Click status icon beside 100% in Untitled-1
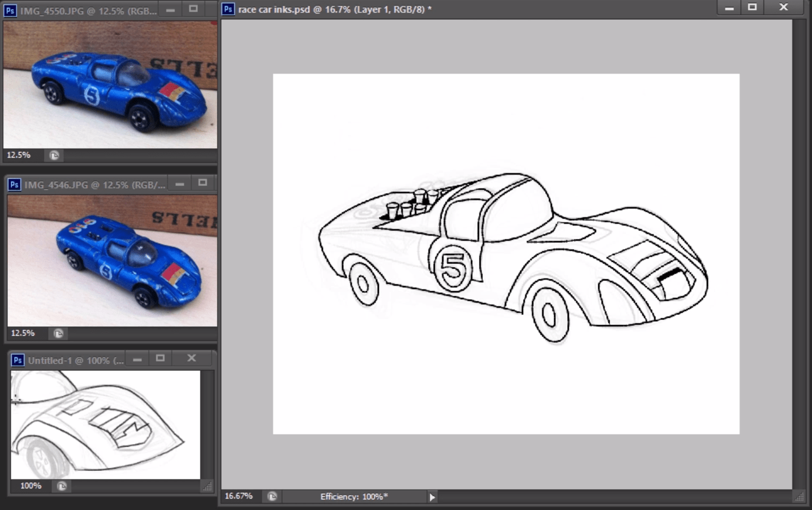Viewport: 812px width, 510px height. [62, 486]
